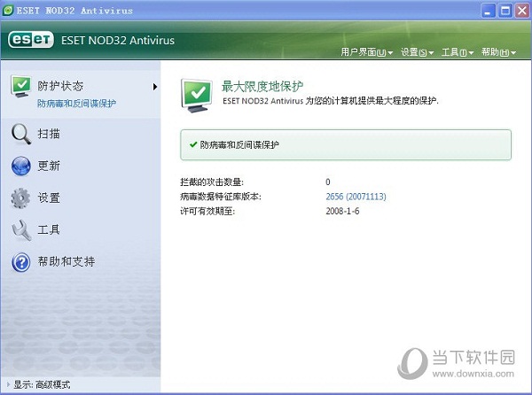Click the 病毒数据特征库版本 label
Image resolution: width=532 pixels, height=395 pixels.
(x=221, y=197)
